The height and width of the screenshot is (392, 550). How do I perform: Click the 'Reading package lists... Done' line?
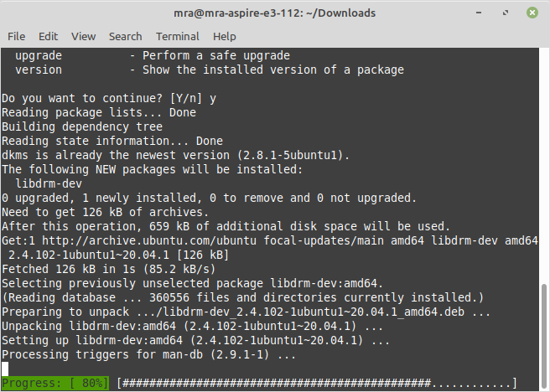99,112
